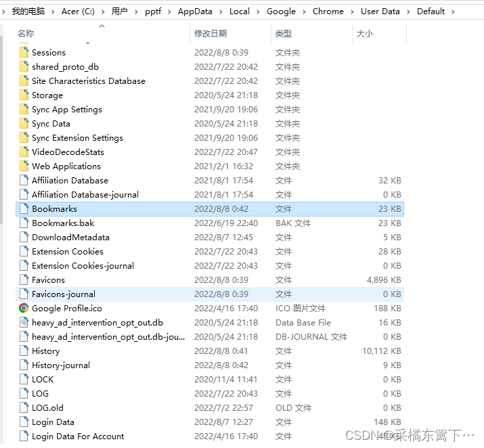The width and height of the screenshot is (484, 448).
Task: Click the OLD 文件 type cell
Action: click(x=294, y=407)
